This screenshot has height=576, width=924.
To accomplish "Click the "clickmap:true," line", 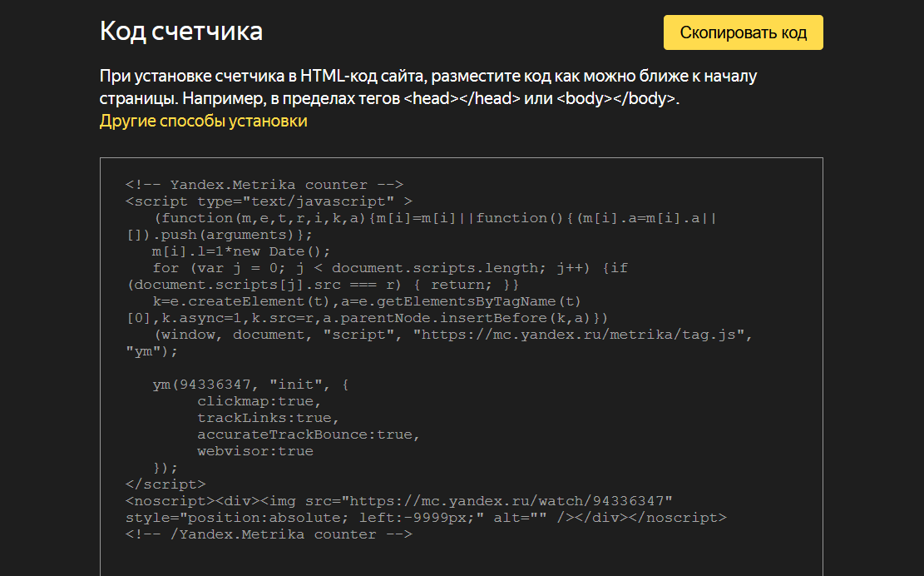I will coord(259,401).
